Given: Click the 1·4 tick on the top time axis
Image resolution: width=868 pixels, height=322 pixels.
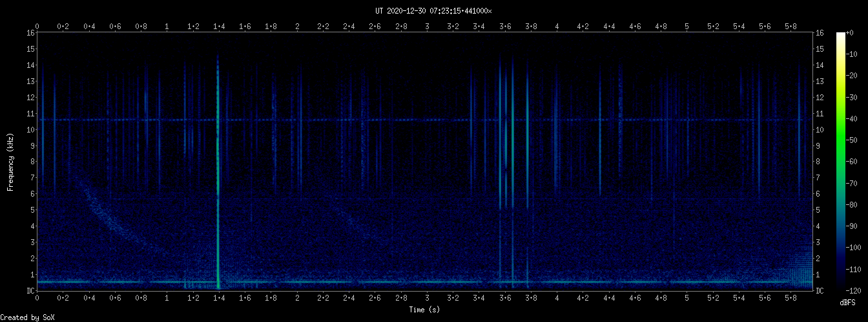Looking at the screenshot, I should click(219, 27).
